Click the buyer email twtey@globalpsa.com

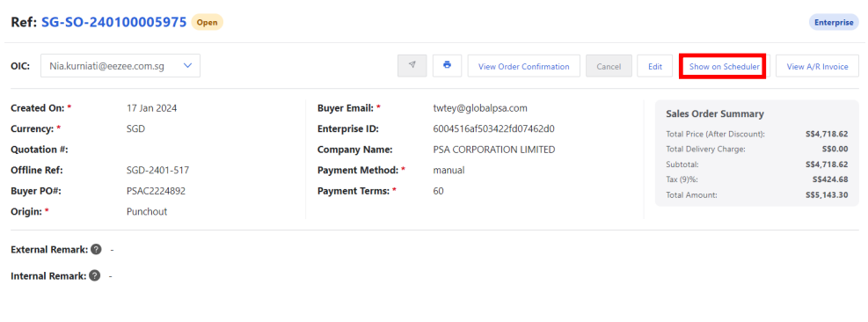pos(480,108)
